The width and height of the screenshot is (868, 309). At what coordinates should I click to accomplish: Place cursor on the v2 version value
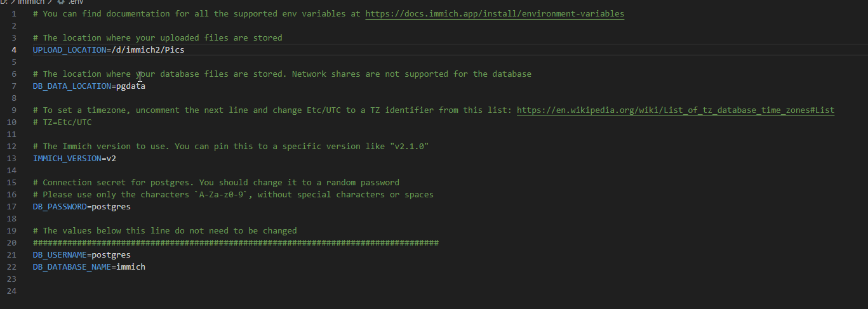click(x=111, y=159)
